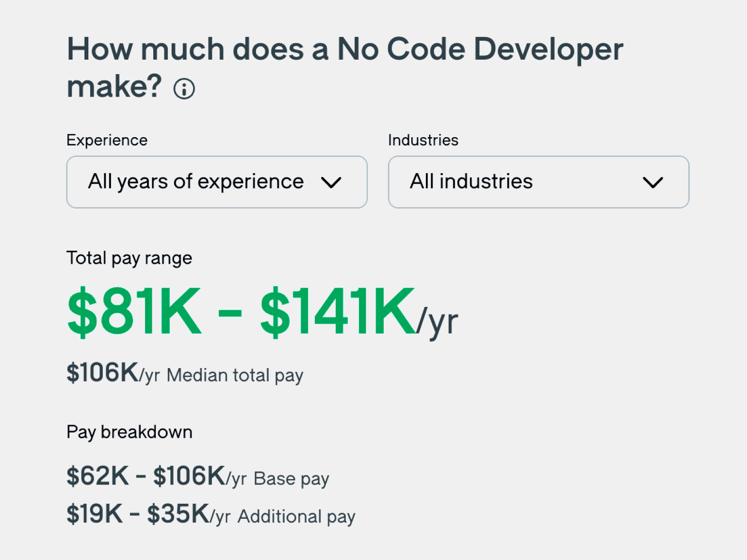The image size is (747, 560).
Task: Click the "Experience" field label
Action: pos(107,140)
